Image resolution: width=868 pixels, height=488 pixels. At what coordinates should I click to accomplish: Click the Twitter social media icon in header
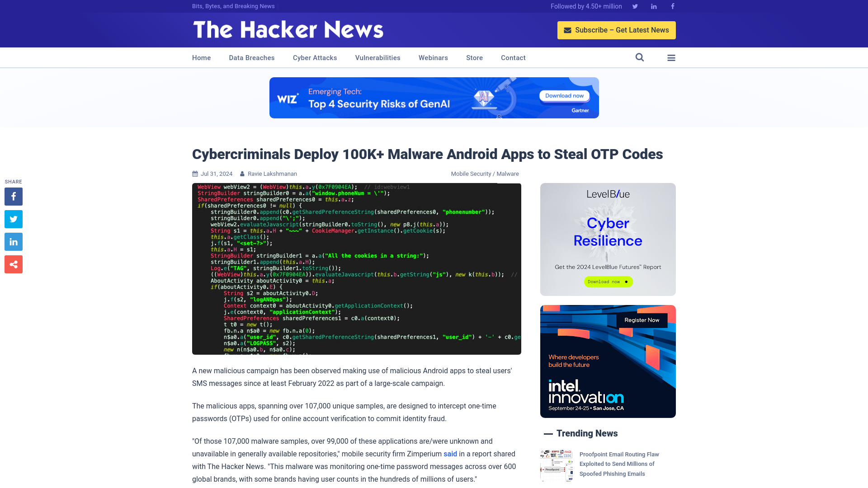pyautogui.click(x=635, y=6)
